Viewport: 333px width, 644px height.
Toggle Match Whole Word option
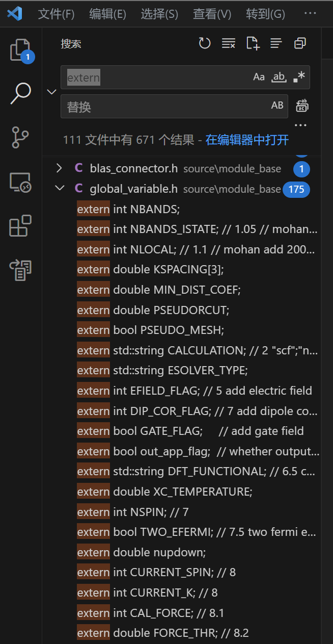(279, 77)
